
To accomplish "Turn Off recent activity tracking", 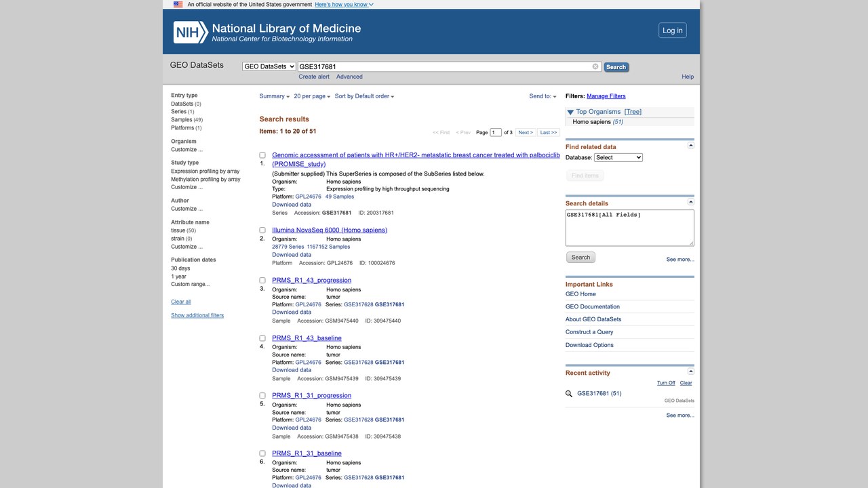I will coord(666,383).
